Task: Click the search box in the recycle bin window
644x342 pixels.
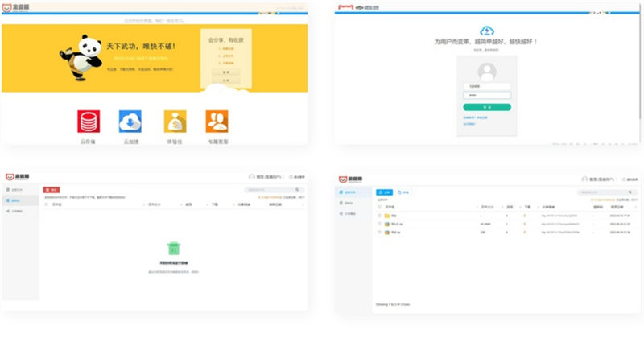Action: (274, 190)
